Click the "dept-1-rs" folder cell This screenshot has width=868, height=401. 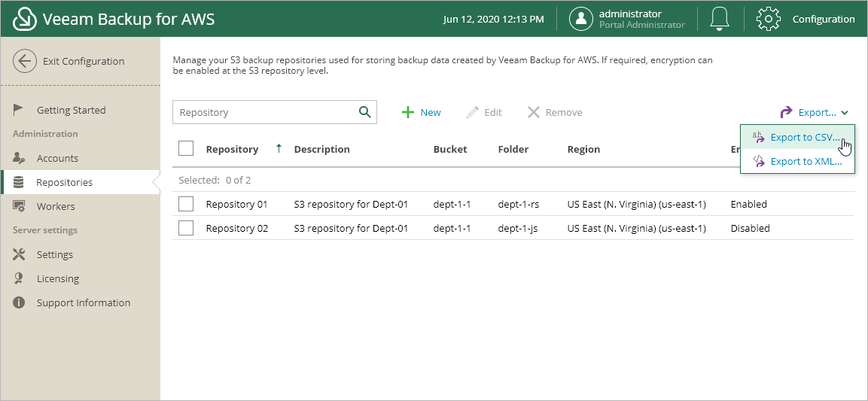pyautogui.click(x=519, y=204)
